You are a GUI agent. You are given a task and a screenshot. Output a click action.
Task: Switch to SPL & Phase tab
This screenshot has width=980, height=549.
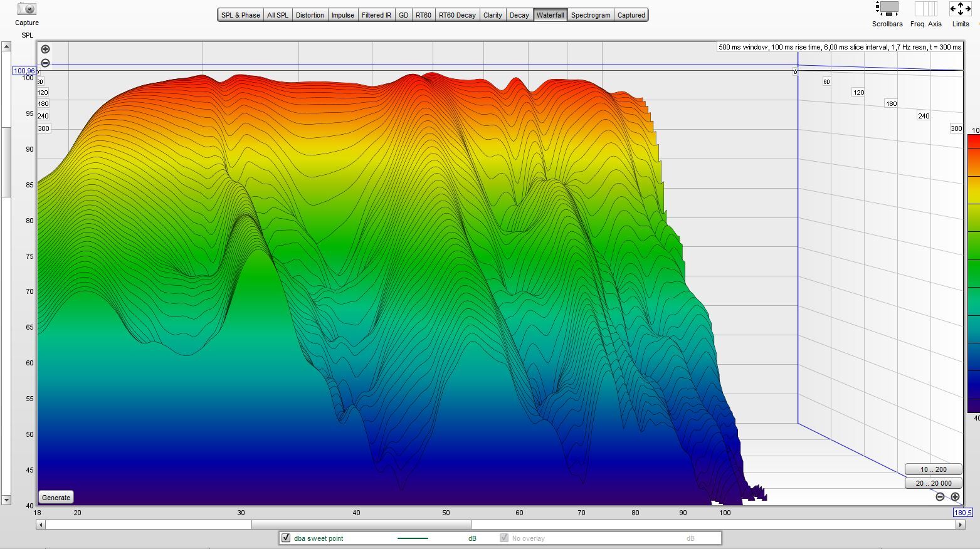click(x=241, y=15)
